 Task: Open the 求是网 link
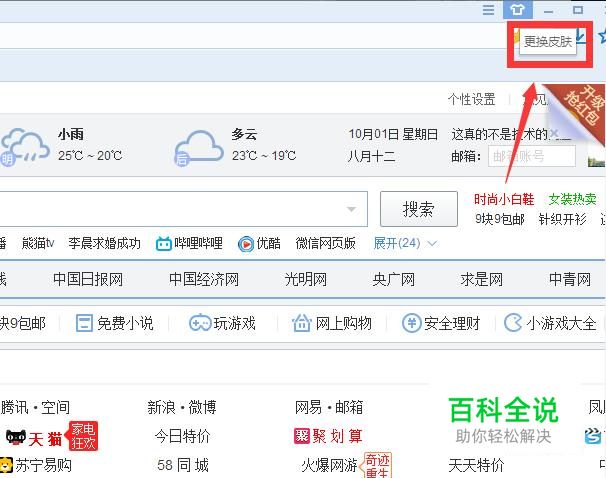(x=482, y=279)
